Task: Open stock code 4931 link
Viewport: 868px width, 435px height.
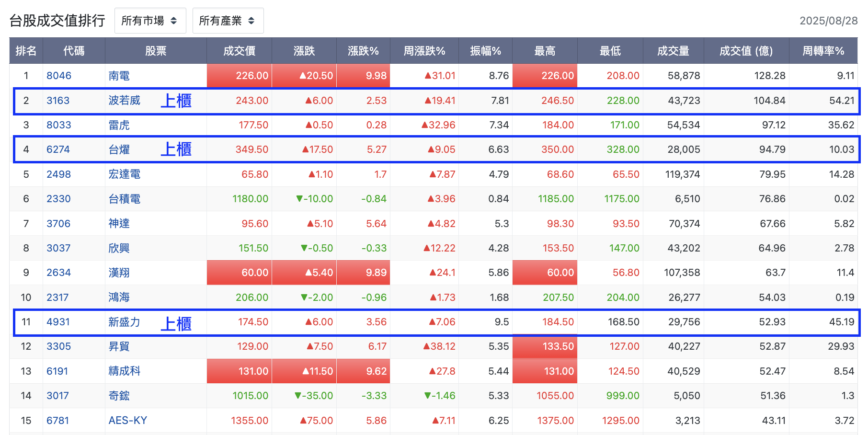Action: [58, 322]
